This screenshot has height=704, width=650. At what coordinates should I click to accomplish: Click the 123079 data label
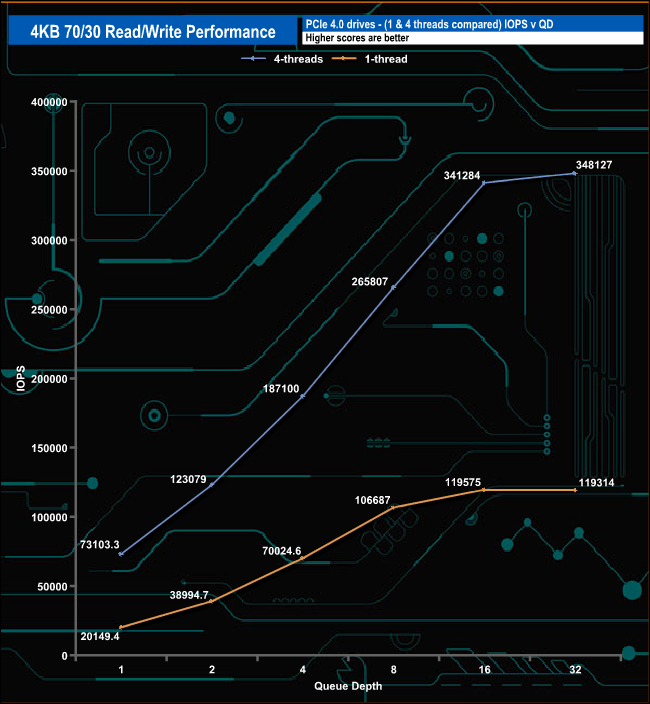tap(188, 479)
